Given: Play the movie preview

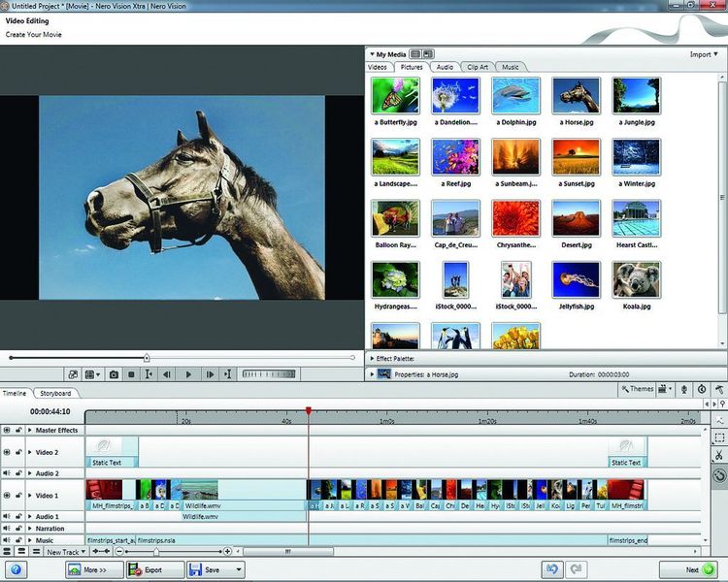Looking at the screenshot, I should pyautogui.click(x=188, y=374).
